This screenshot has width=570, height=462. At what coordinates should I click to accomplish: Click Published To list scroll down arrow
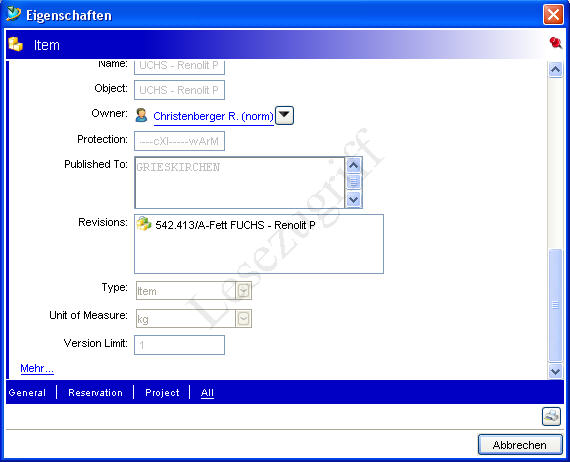pyautogui.click(x=353, y=200)
